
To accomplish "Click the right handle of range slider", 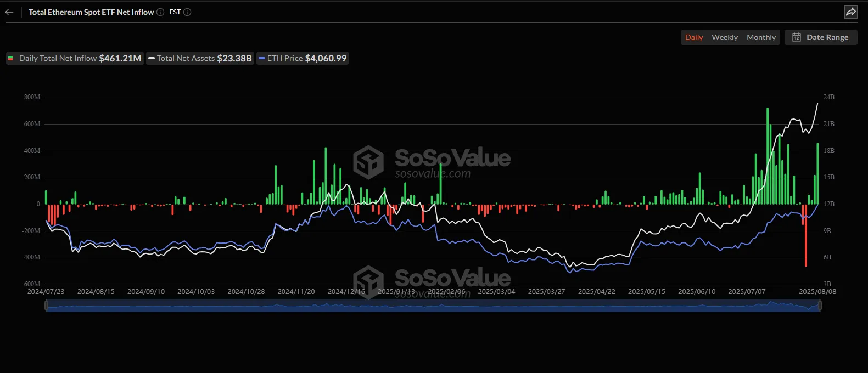I will pos(820,306).
